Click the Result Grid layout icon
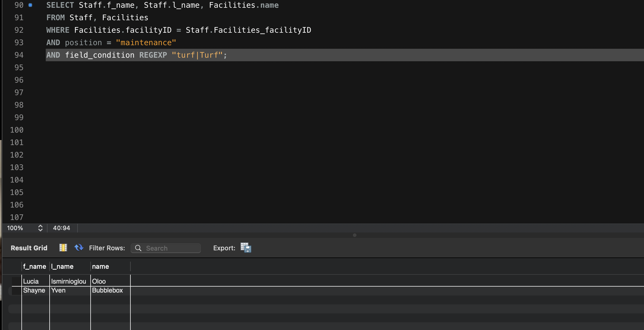Image resolution: width=644 pixels, height=330 pixels. click(x=63, y=248)
